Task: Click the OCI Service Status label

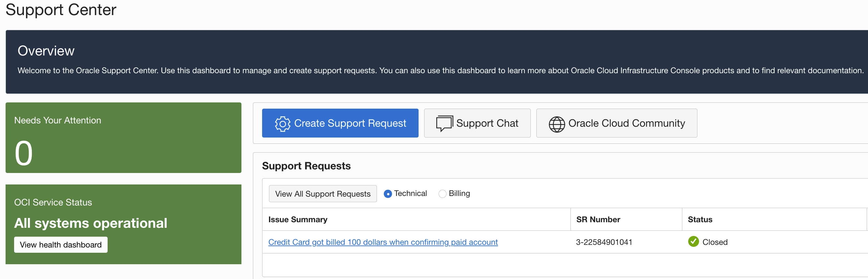Action: coord(53,202)
